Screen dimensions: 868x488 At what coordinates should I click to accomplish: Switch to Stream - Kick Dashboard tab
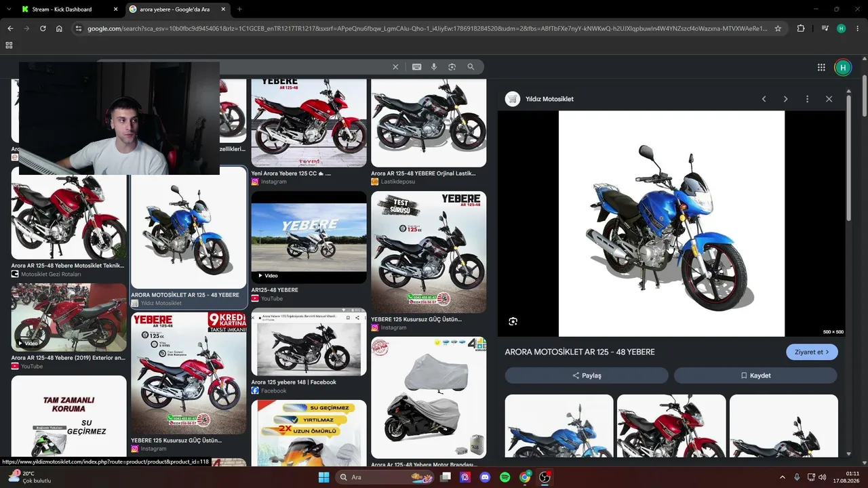68,9
